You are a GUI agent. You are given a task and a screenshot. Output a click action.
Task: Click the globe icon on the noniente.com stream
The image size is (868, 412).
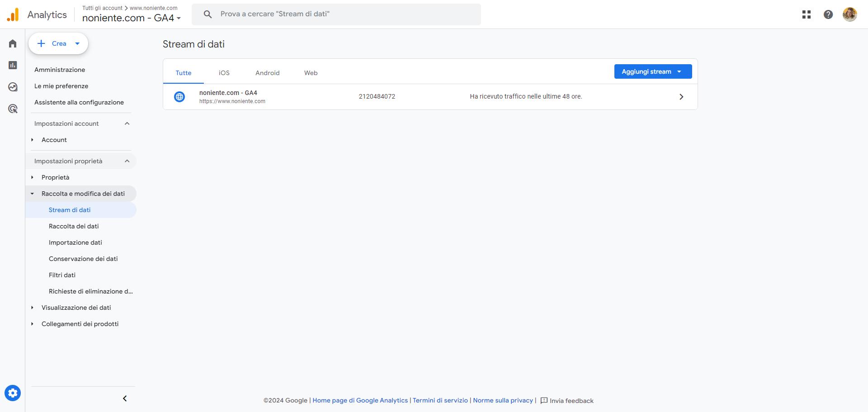pos(180,96)
